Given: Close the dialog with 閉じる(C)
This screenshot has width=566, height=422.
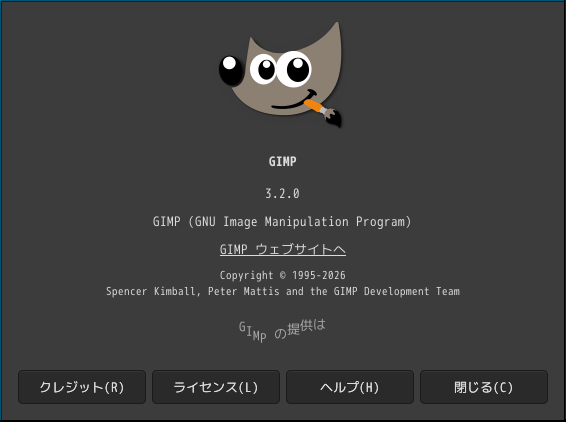Looking at the screenshot, I should 484,387.
